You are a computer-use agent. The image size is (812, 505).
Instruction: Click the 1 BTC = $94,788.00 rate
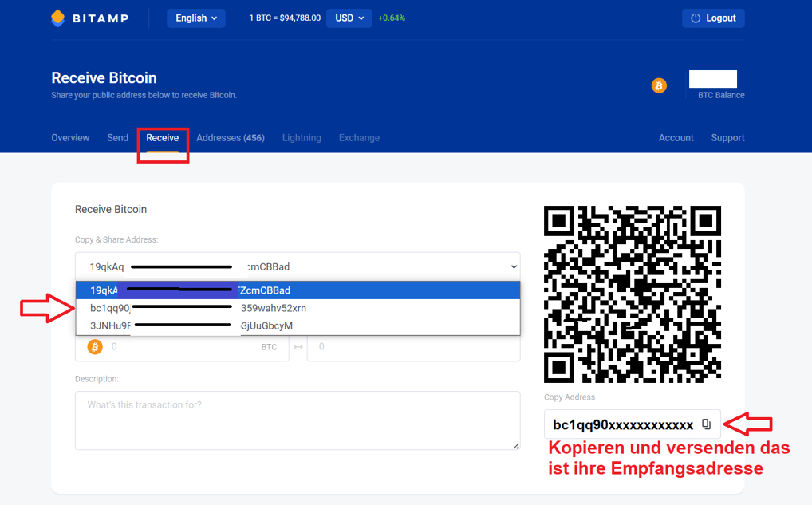click(x=285, y=18)
